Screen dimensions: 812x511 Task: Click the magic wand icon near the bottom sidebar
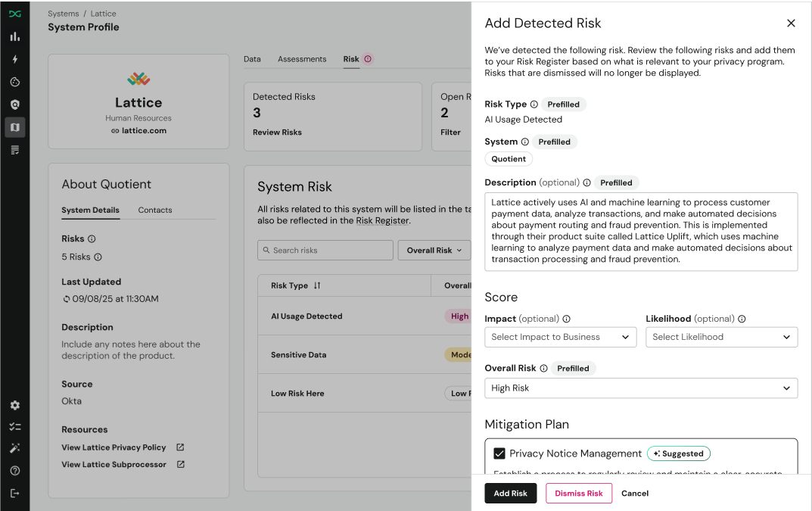click(14, 447)
